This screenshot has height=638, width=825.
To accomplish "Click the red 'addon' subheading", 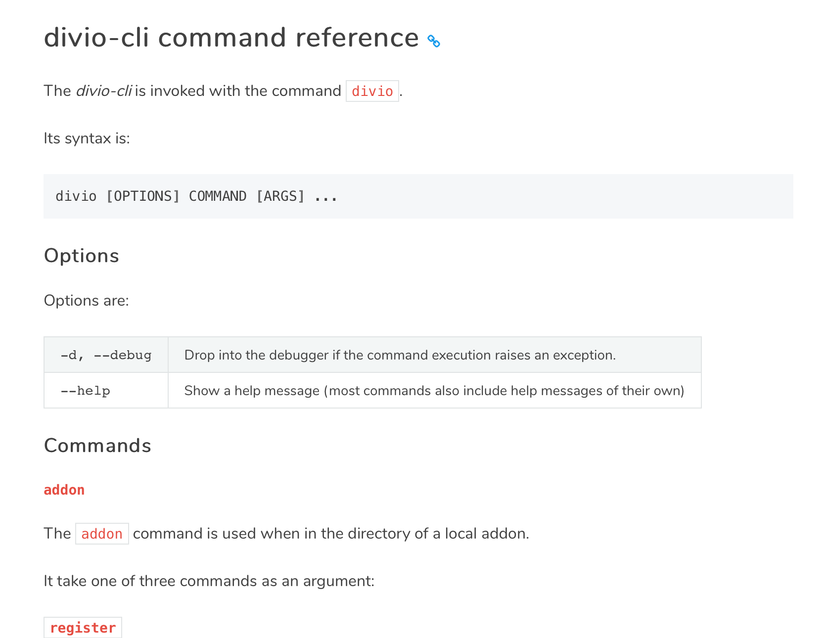I will pyautogui.click(x=64, y=490).
